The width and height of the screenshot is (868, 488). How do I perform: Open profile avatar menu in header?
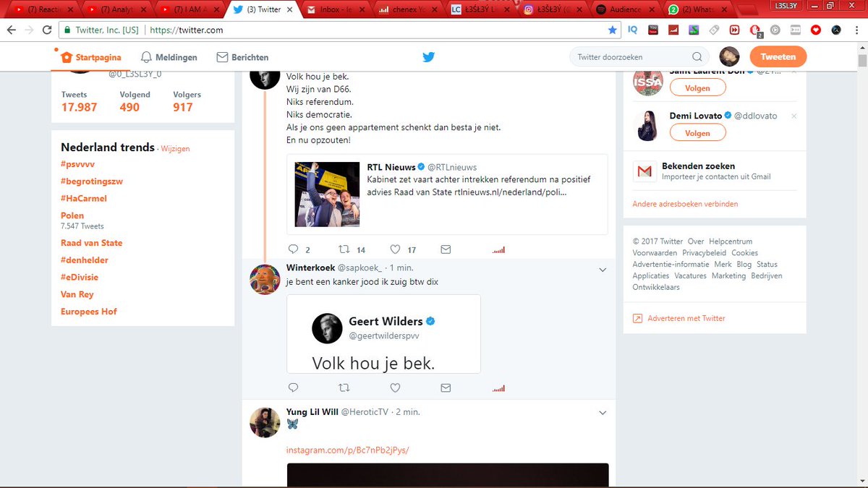tap(729, 57)
